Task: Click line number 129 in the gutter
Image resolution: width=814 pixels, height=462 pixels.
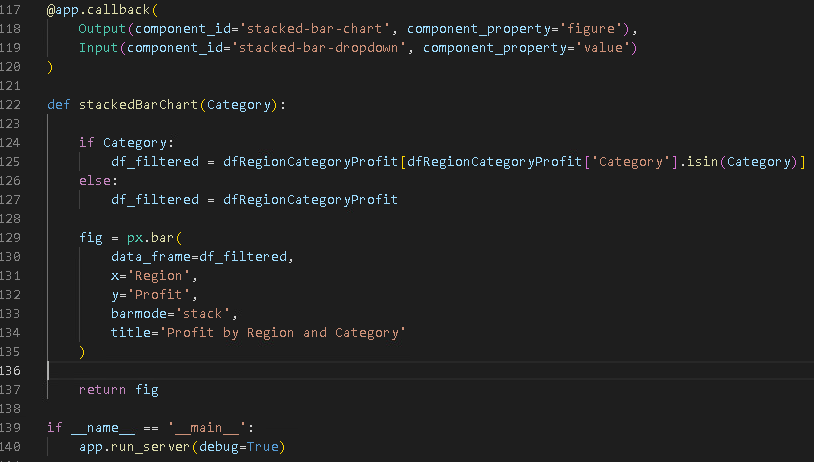Action: pyautogui.click(x=10, y=238)
